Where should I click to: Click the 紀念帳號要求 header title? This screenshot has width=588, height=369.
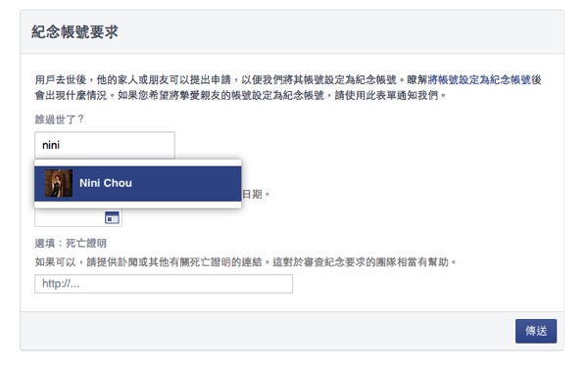click(x=74, y=32)
